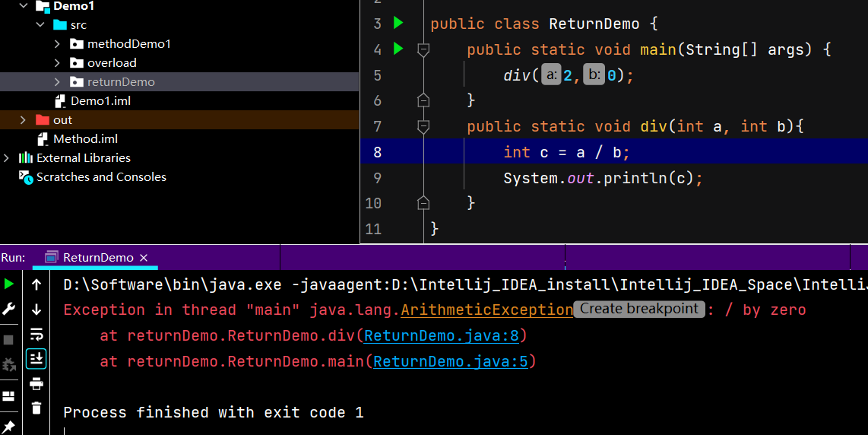Image resolution: width=868 pixels, height=435 pixels.
Task: Click System.out.println(c) statement
Action: coord(603,179)
